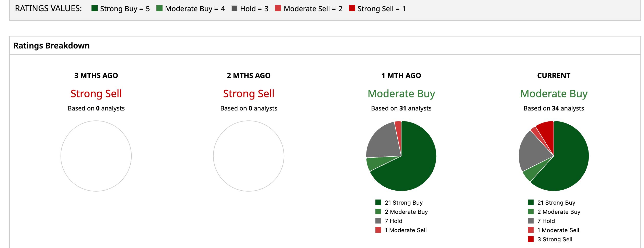Select the empty 3 MTHS AGO pie chart
The width and height of the screenshot is (644, 248).
point(96,156)
